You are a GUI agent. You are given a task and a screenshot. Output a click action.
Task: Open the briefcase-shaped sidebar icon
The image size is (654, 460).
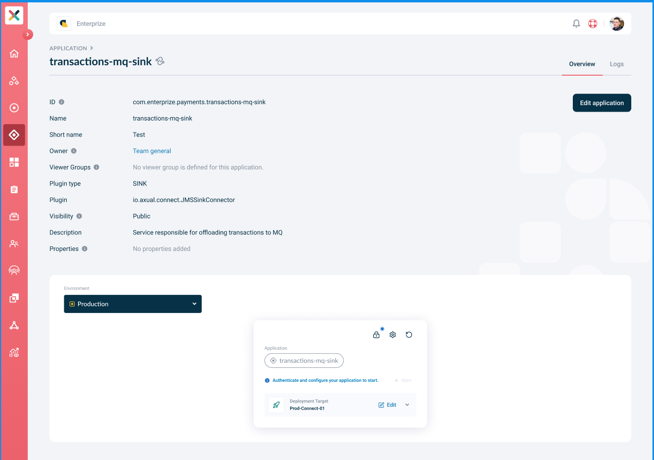click(x=14, y=216)
